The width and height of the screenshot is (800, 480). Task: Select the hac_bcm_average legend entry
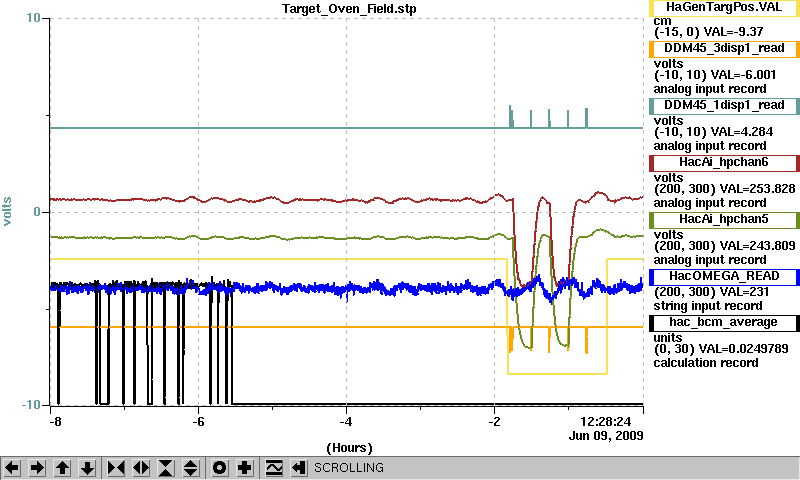tap(724, 323)
